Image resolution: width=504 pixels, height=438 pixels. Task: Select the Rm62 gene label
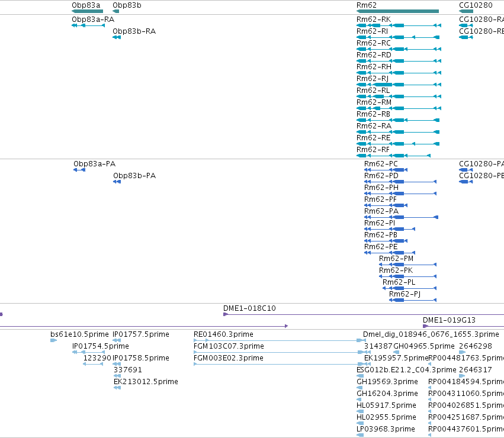pos(367,5)
